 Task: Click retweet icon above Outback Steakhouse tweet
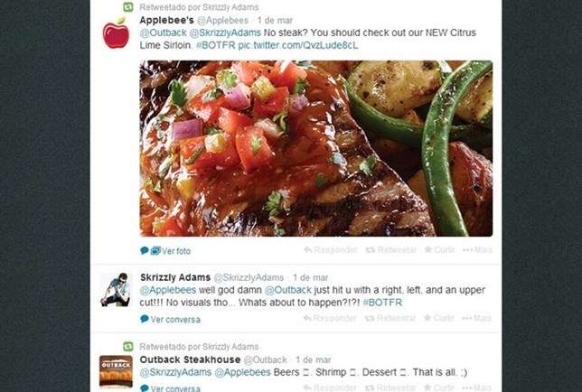point(128,346)
